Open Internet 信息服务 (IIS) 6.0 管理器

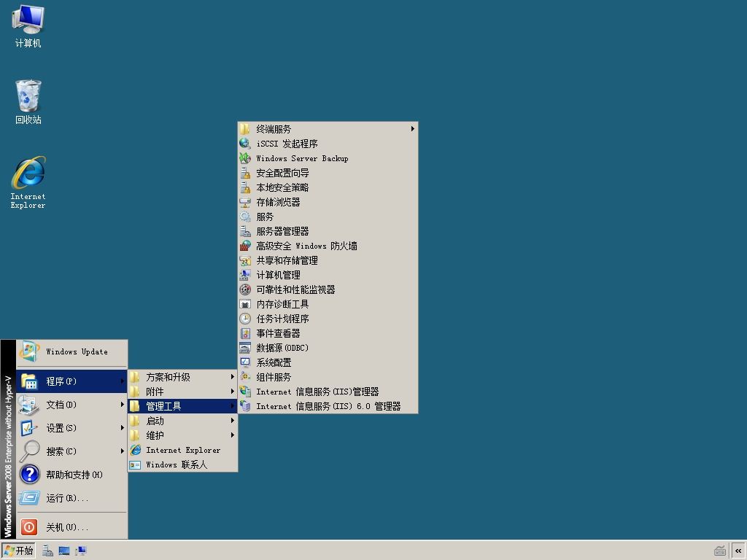(328, 406)
